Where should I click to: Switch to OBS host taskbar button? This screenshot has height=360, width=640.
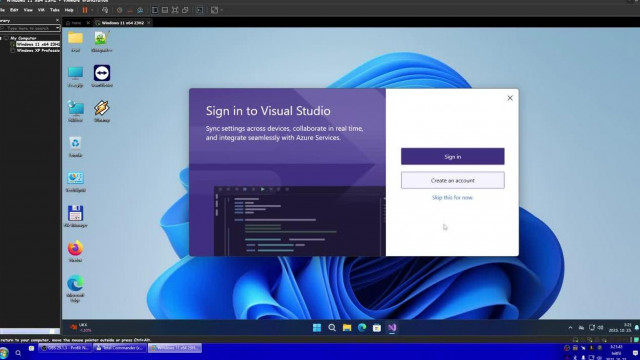65,348
